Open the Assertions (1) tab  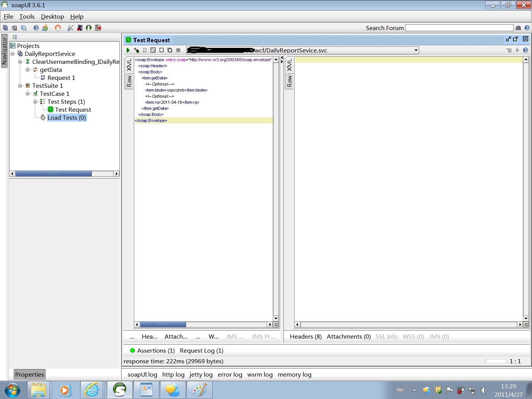click(152, 351)
